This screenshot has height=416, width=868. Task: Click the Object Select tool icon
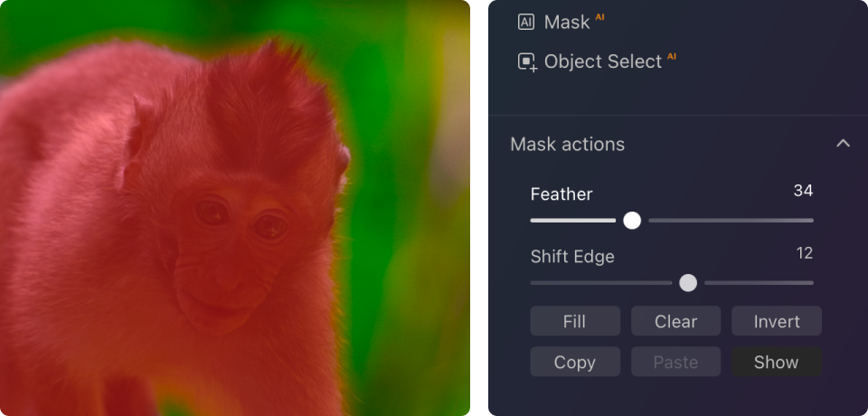pos(527,61)
